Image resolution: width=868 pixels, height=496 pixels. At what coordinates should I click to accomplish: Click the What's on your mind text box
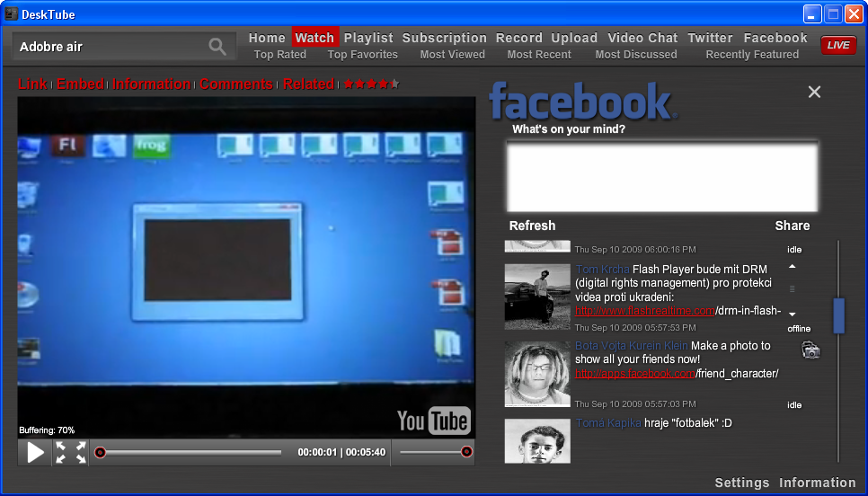pos(662,177)
